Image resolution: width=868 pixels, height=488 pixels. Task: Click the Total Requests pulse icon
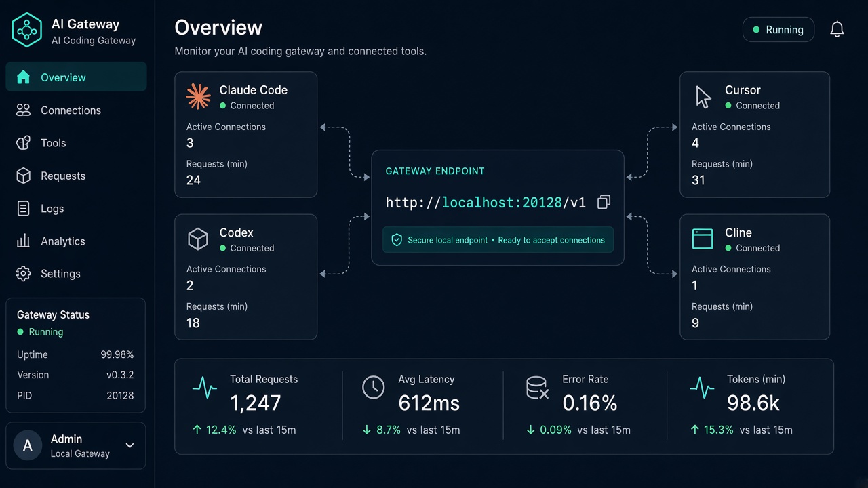point(205,388)
